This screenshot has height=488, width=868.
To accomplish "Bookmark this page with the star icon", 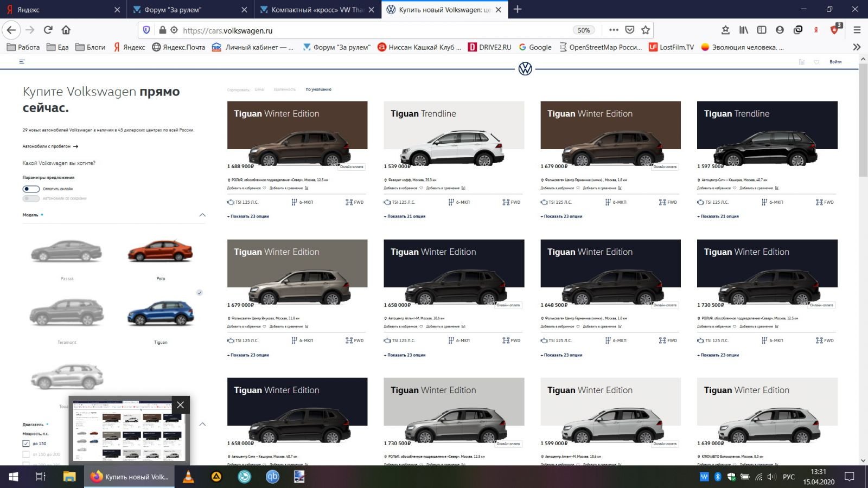I will point(646,30).
